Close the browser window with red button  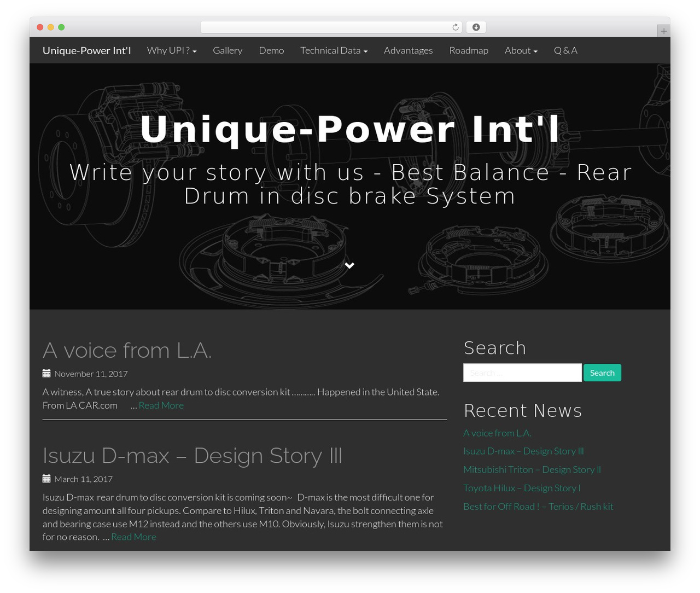[x=40, y=27]
